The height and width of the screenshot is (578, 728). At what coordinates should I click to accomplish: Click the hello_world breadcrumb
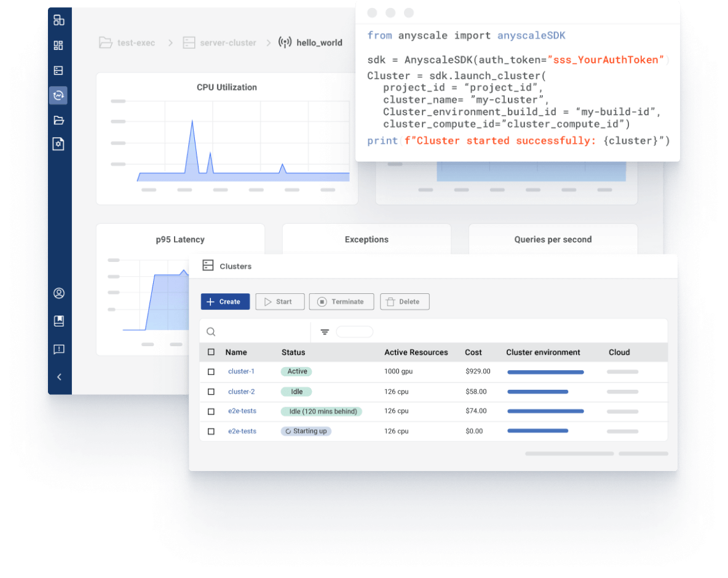click(311, 42)
